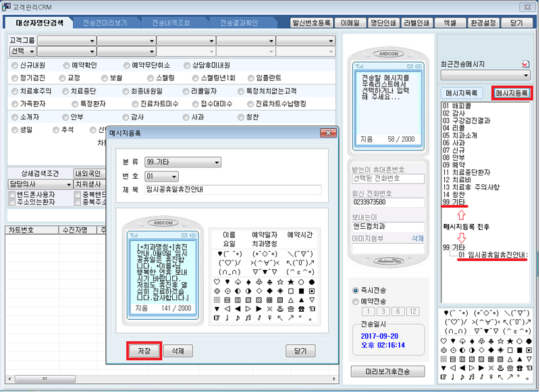Select the 예약전송 radio button

point(356,300)
